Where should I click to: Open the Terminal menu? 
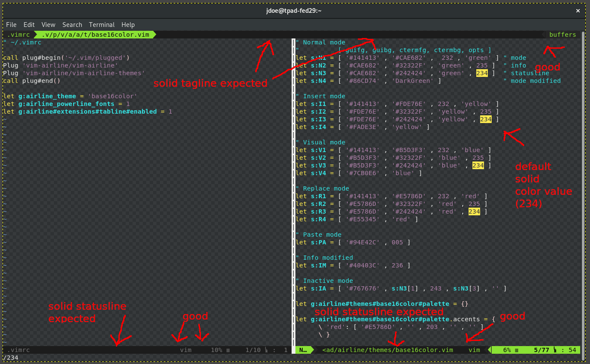click(102, 25)
